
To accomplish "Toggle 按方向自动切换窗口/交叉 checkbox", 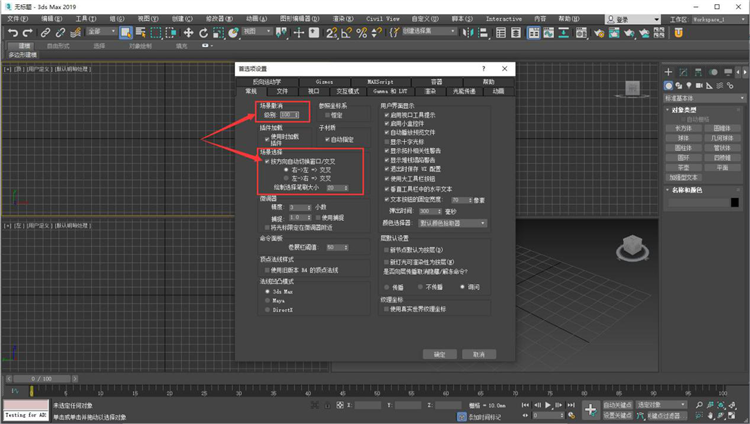I will click(267, 161).
